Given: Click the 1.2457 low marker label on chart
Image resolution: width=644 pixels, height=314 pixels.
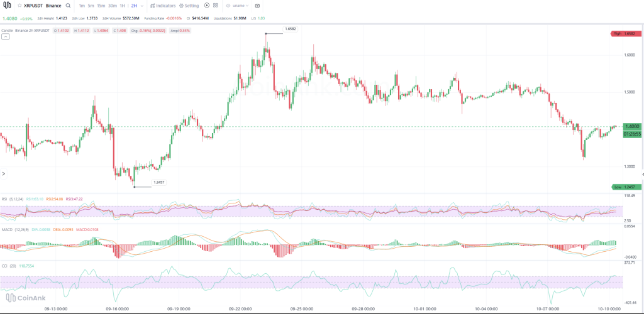Looking at the screenshot, I should point(159,182).
